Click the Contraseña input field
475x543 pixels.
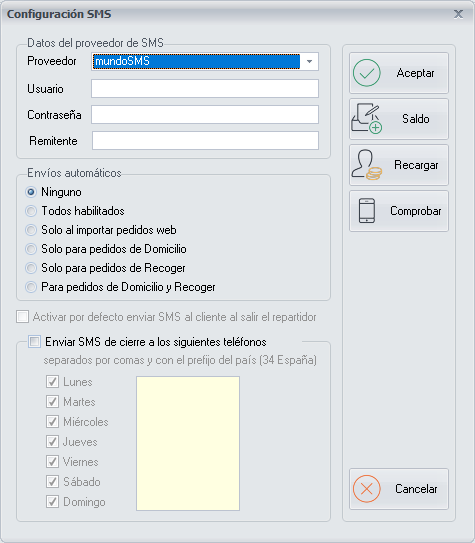point(205,115)
